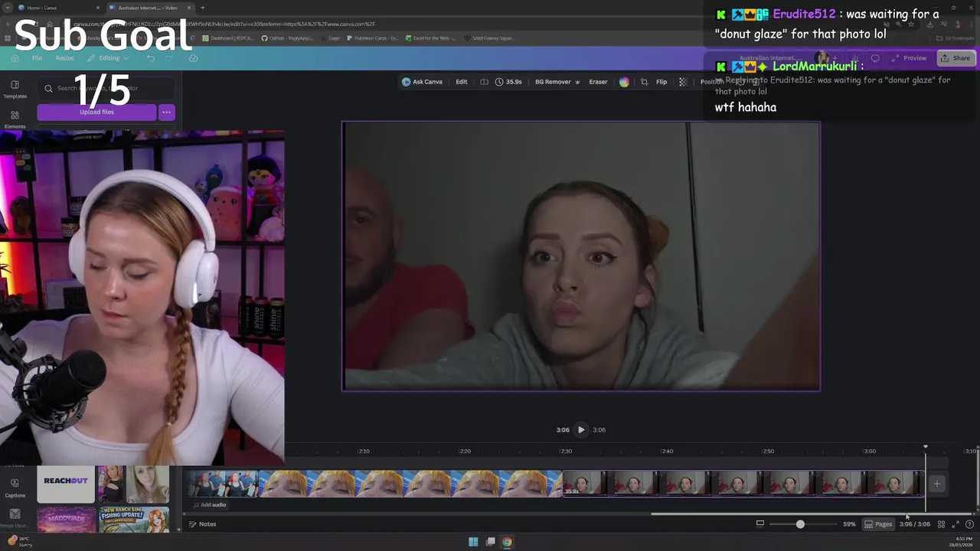
Task: Expand the browser tab search dropdown
Action: click(x=7, y=8)
